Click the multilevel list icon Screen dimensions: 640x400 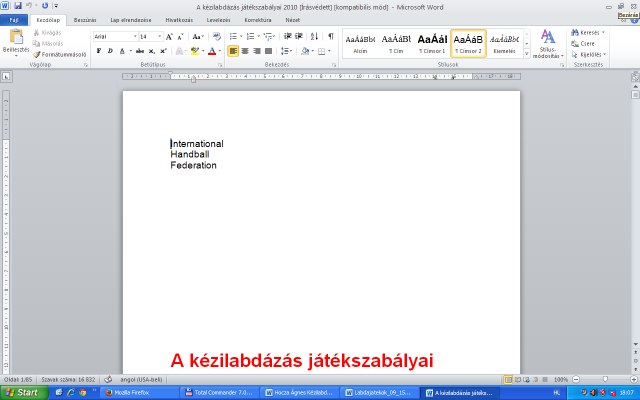(268, 36)
